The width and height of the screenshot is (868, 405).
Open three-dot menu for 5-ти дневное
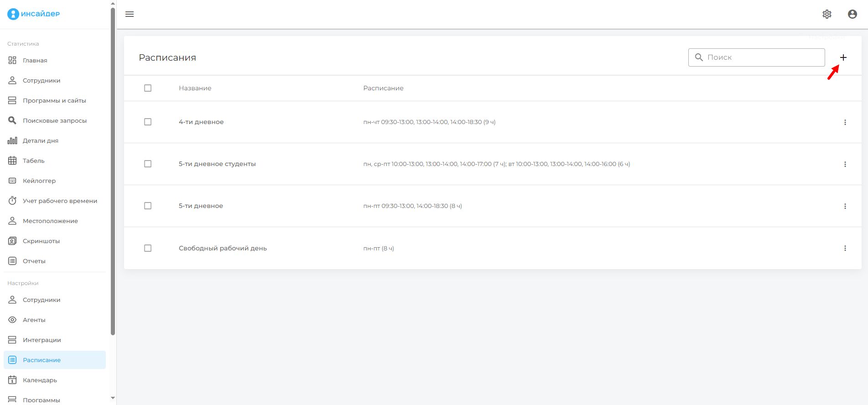pos(845,206)
